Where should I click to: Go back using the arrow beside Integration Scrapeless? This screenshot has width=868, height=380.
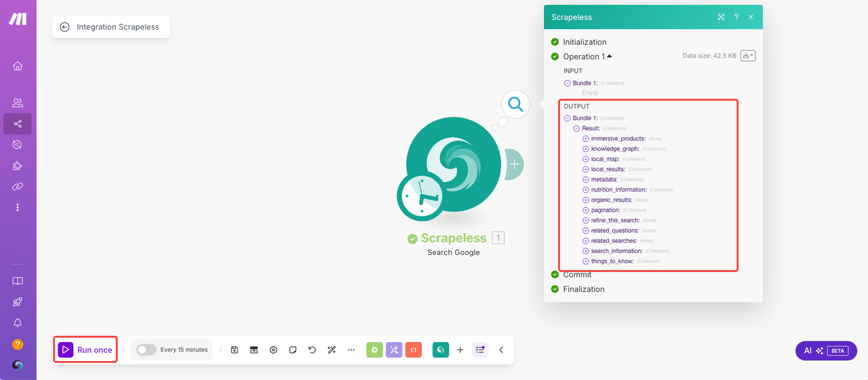point(64,27)
